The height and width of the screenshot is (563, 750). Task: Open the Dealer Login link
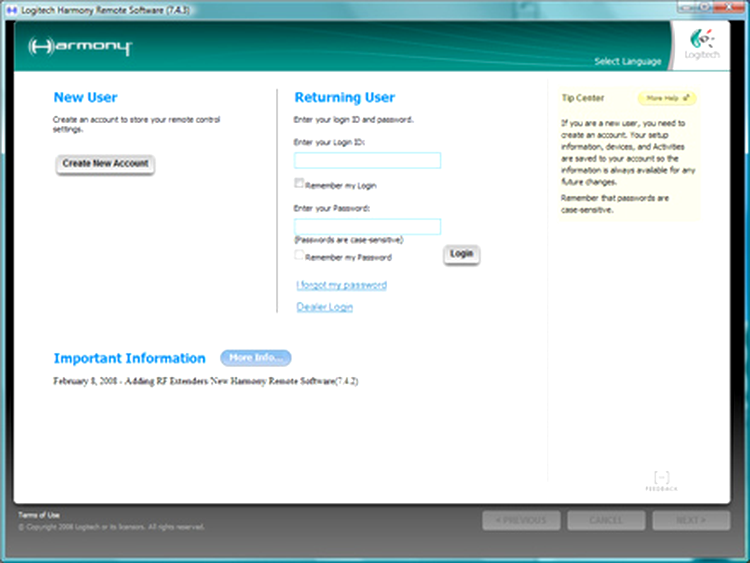(x=324, y=307)
